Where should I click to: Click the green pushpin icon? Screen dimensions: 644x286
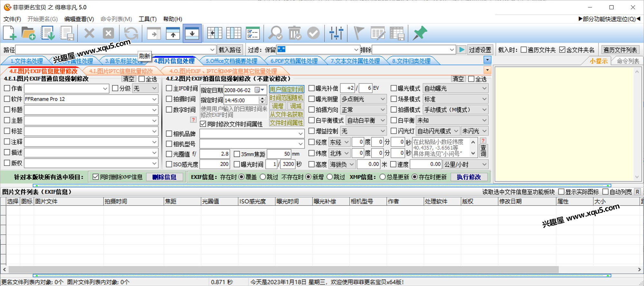(x=420, y=33)
